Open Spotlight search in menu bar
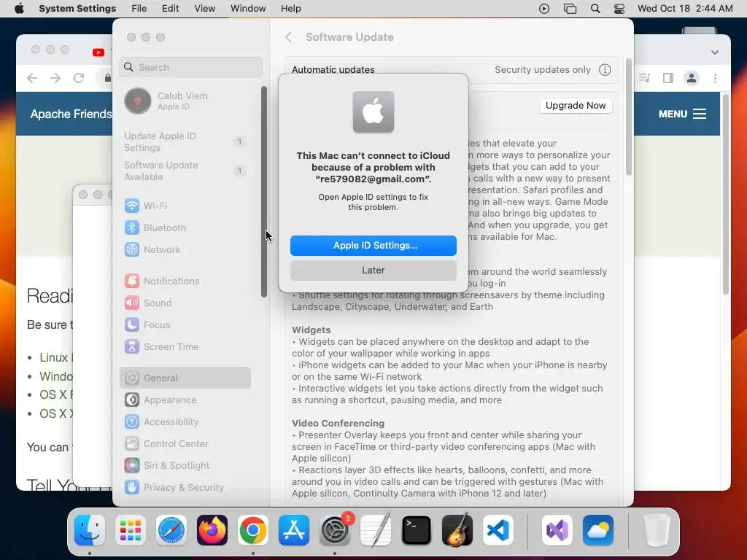 [595, 9]
